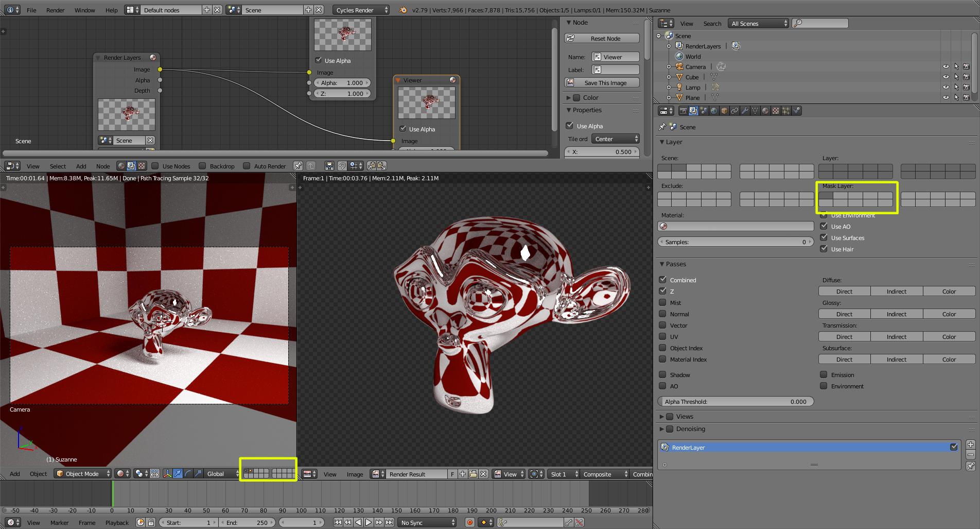Click the pin icon beside Scene in properties
The image size is (980, 529).
pos(662,127)
